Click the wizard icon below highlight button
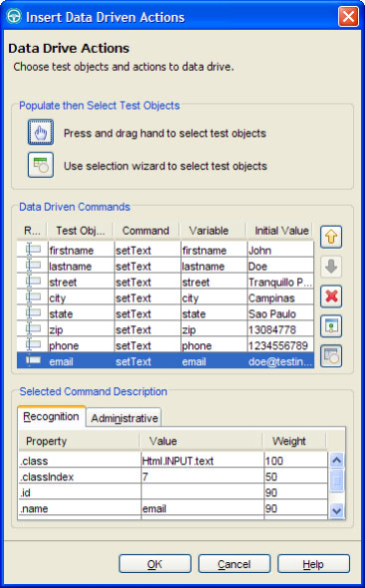Screen dimensions: 365x588 pos(331,355)
